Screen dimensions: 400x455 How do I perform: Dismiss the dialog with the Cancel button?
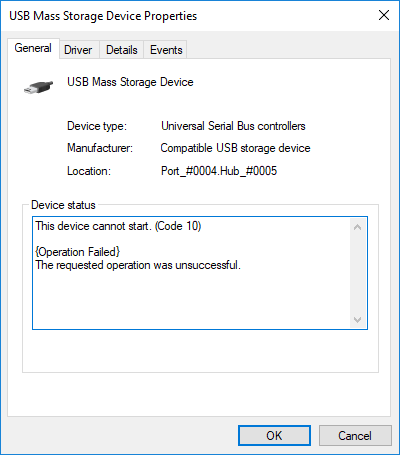(x=355, y=435)
